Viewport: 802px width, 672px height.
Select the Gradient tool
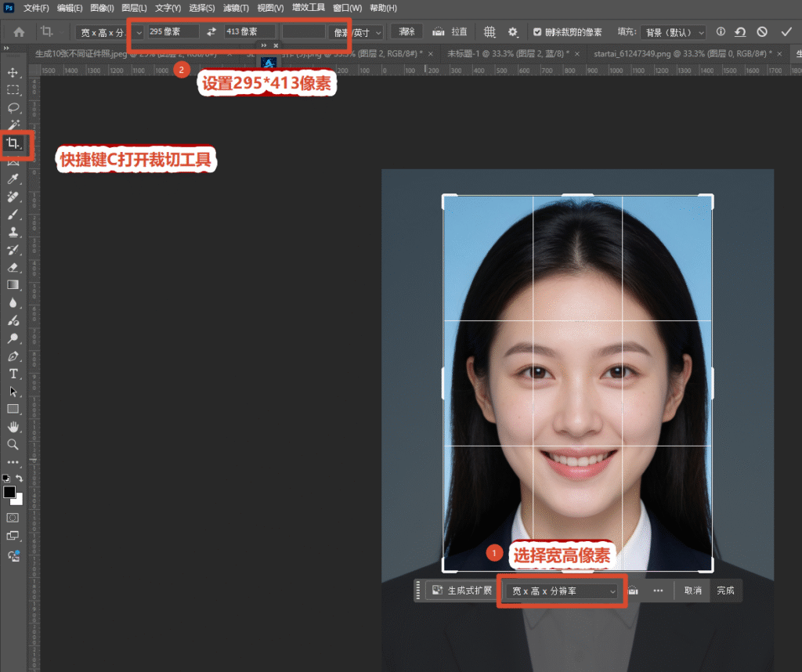pyautogui.click(x=13, y=285)
